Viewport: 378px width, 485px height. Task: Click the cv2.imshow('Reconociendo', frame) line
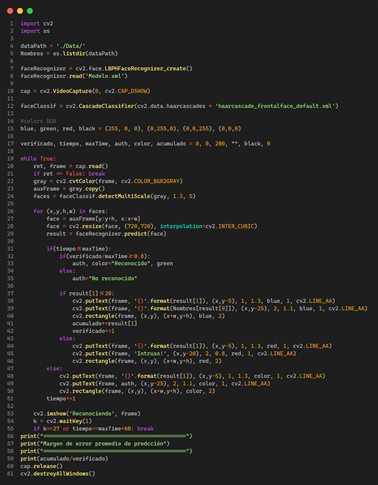click(87, 414)
